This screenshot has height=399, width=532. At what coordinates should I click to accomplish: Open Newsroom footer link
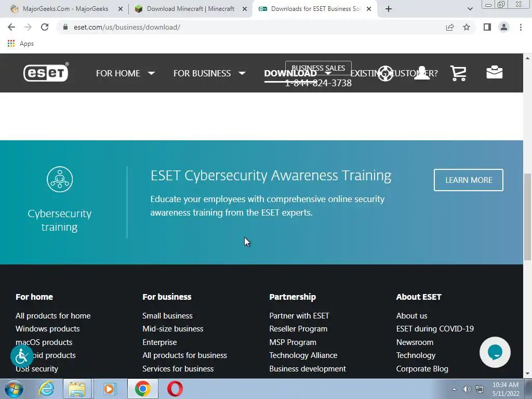coord(415,342)
